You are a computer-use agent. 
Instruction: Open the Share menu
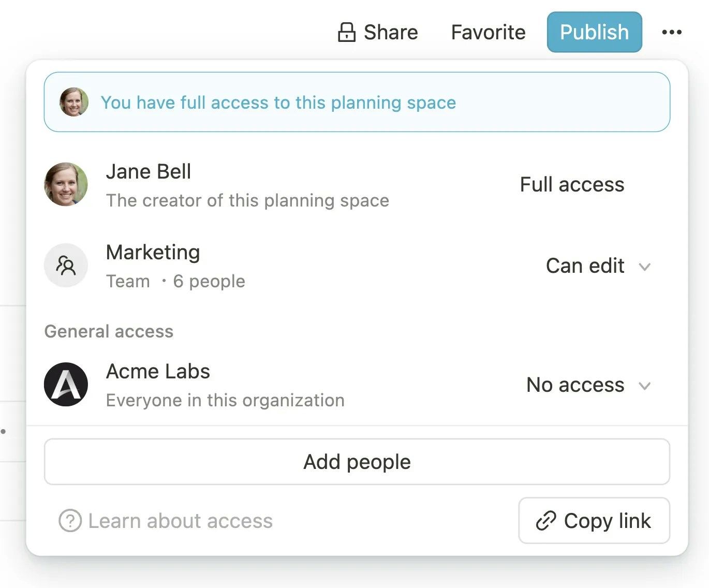pos(390,32)
